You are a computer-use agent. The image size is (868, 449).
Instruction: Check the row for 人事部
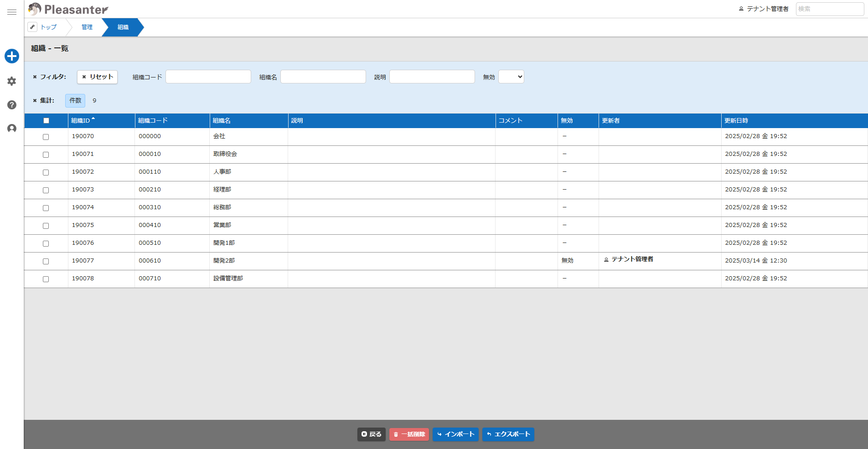[x=46, y=172]
